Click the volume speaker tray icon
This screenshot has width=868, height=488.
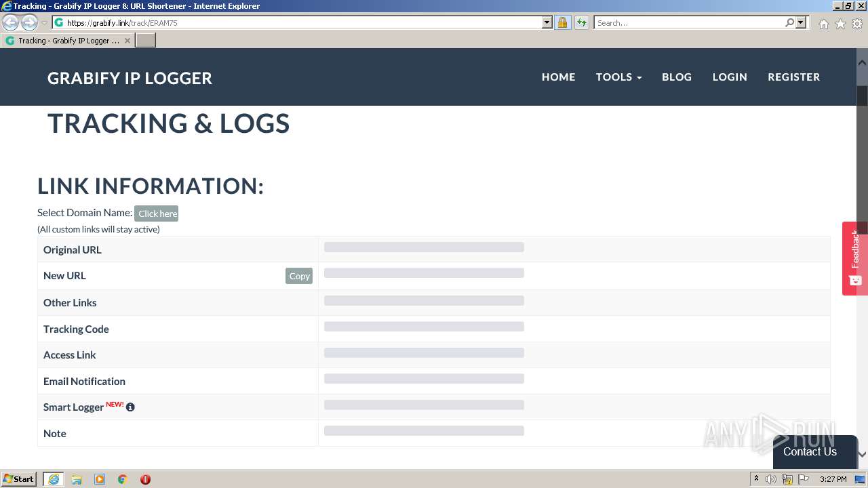pyautogui.click(x=771, y=479)
